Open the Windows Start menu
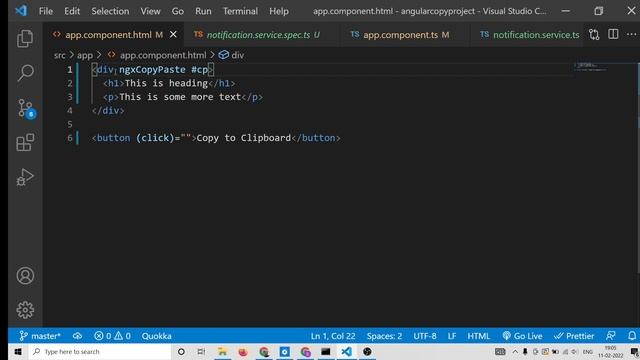Viewport: 640px width, 360px height. pos(18,351)
